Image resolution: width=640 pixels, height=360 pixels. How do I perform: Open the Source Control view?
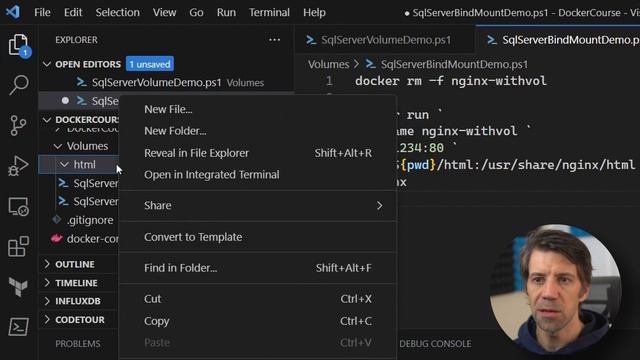click(18, 125)
